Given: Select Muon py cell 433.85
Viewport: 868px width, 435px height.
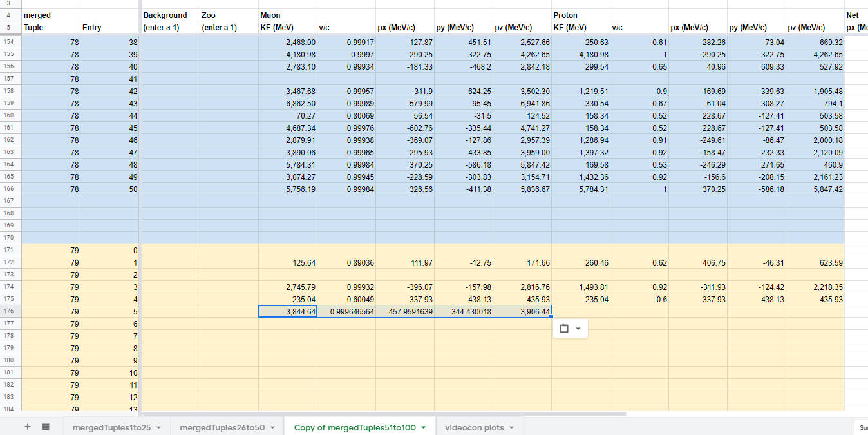Looking at the screenshot, I should (x=464, y=152).
